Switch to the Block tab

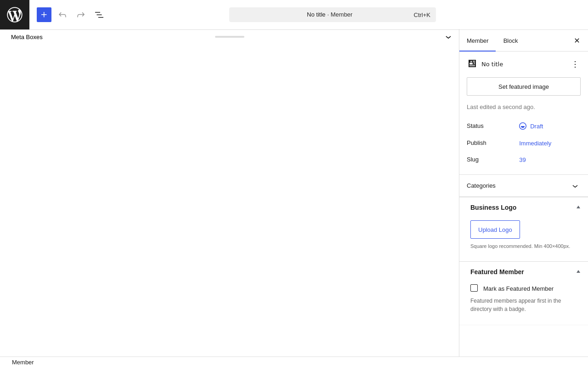click(510, 40)
